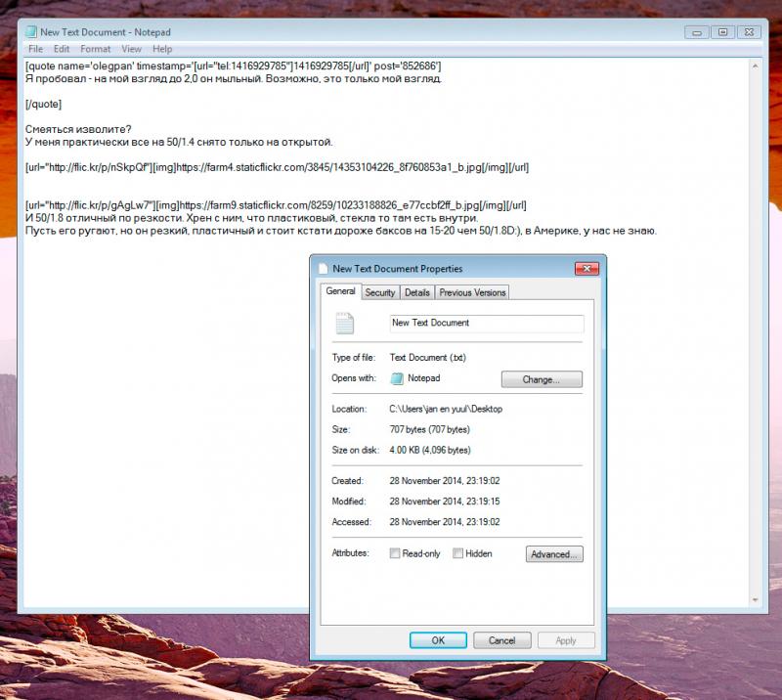
Task: Click the flic.kr/p/gAgLw7 URL line
Action: pos(276,205)
